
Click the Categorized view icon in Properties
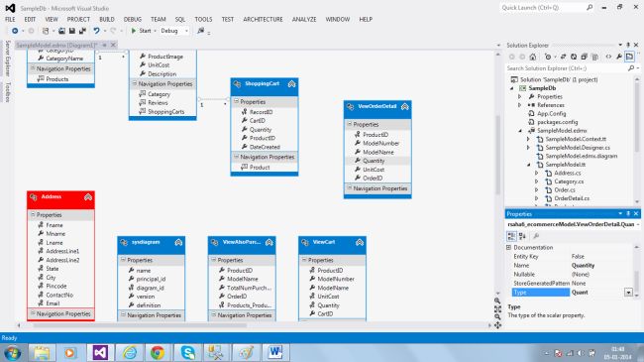tap(511, 236)
